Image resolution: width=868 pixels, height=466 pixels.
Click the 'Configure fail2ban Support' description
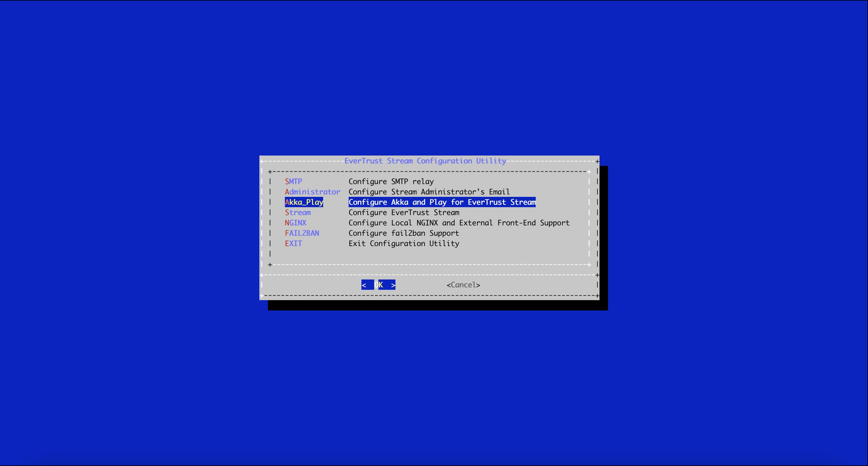point(403,233)
